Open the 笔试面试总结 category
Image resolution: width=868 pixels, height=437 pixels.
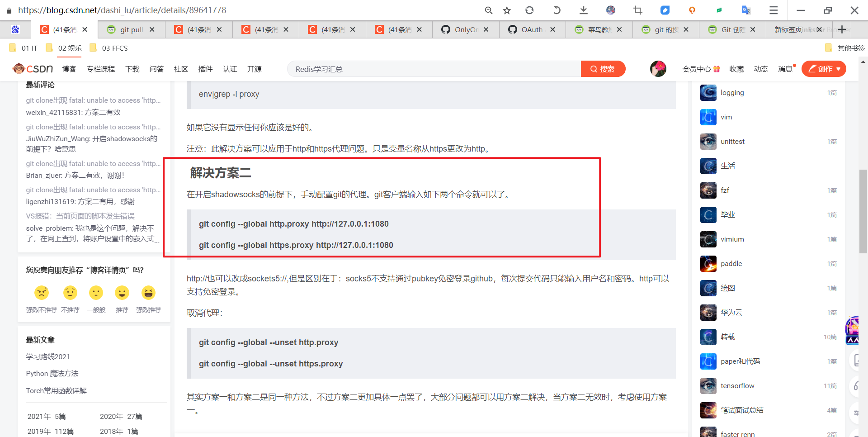(742, 410)
